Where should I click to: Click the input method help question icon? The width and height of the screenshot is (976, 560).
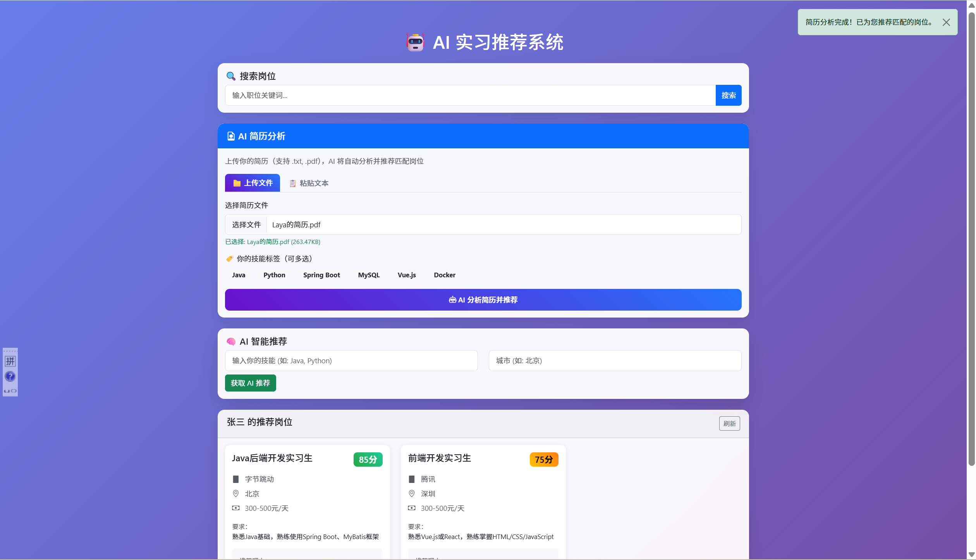point(10,376)
